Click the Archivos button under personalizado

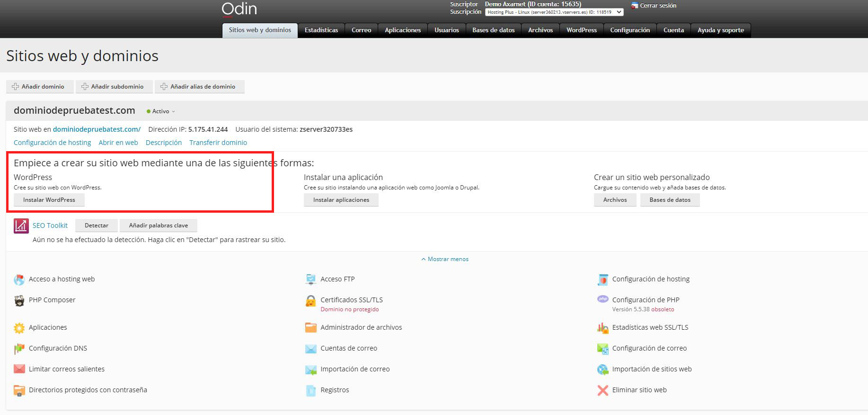click(615, 200)
